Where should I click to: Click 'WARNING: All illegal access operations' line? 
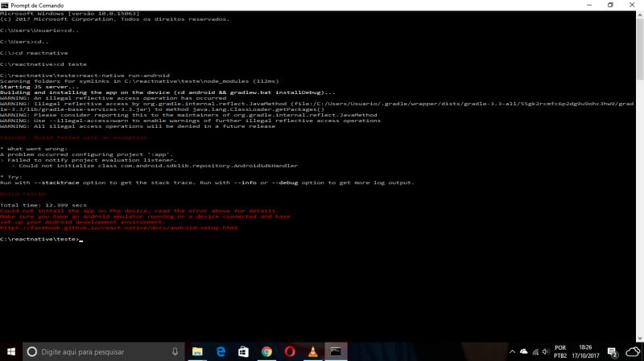tap(138, 126)
